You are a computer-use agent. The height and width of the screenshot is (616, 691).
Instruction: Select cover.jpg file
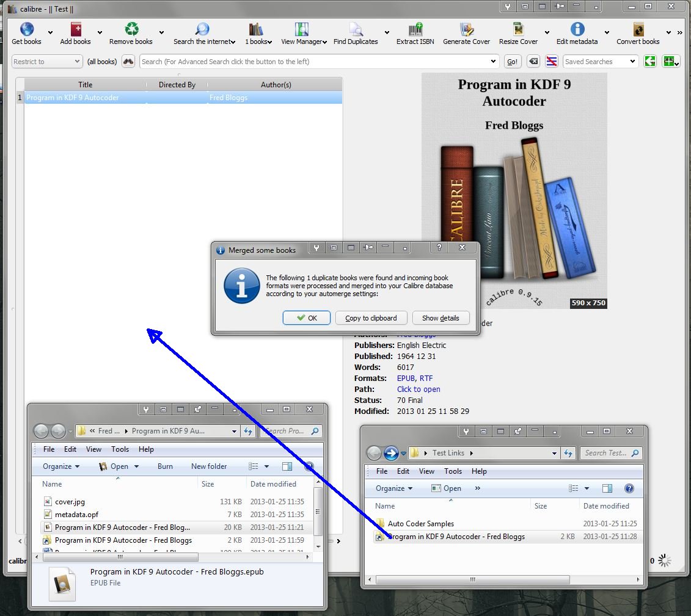[x=70, y=501]
